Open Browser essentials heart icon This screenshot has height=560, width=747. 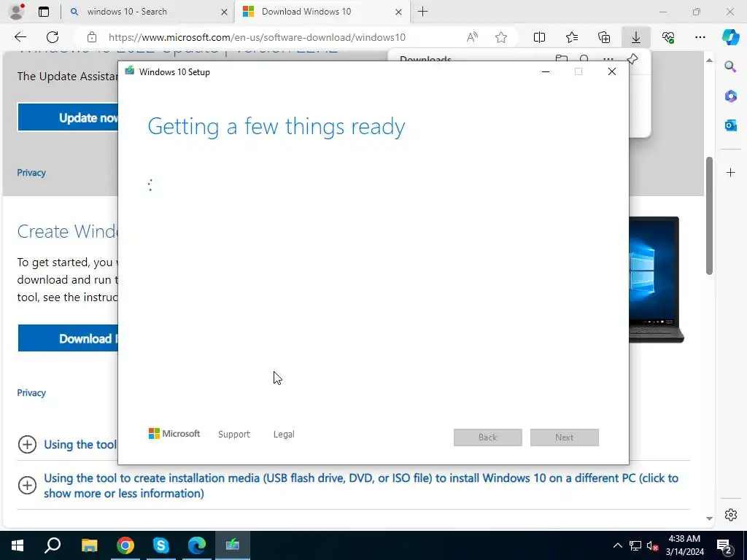668,37
